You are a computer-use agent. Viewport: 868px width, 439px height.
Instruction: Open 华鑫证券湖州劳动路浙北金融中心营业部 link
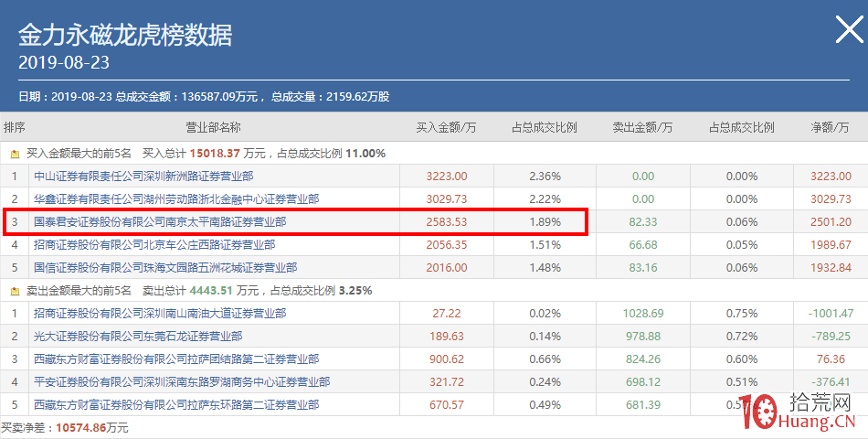(x=176, y=199)
